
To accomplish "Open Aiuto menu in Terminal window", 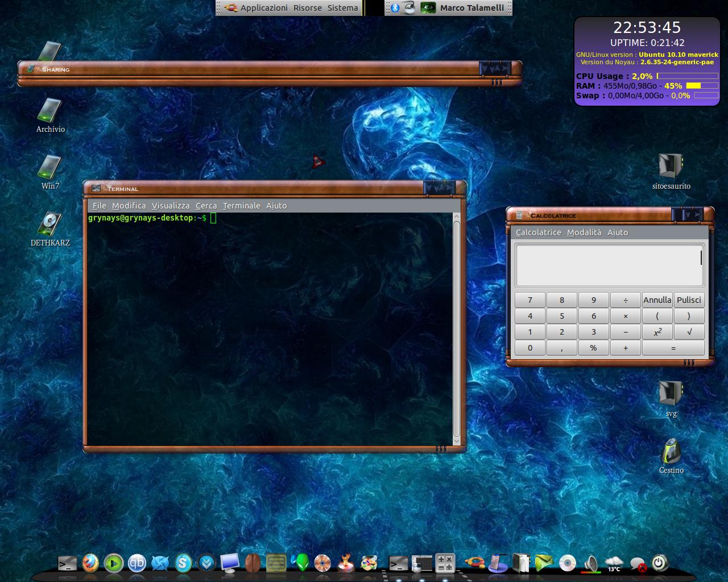I will 276,206.
